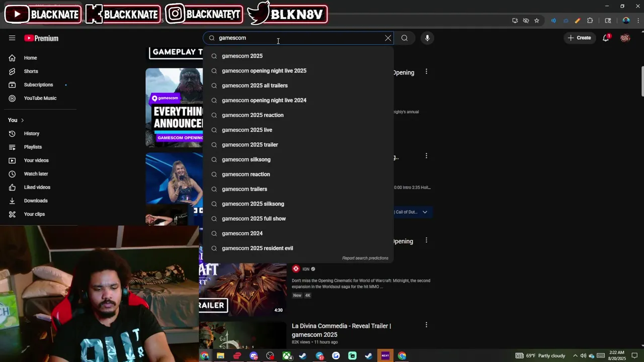Go to the YouTube Premium logo home

(41, 38)
